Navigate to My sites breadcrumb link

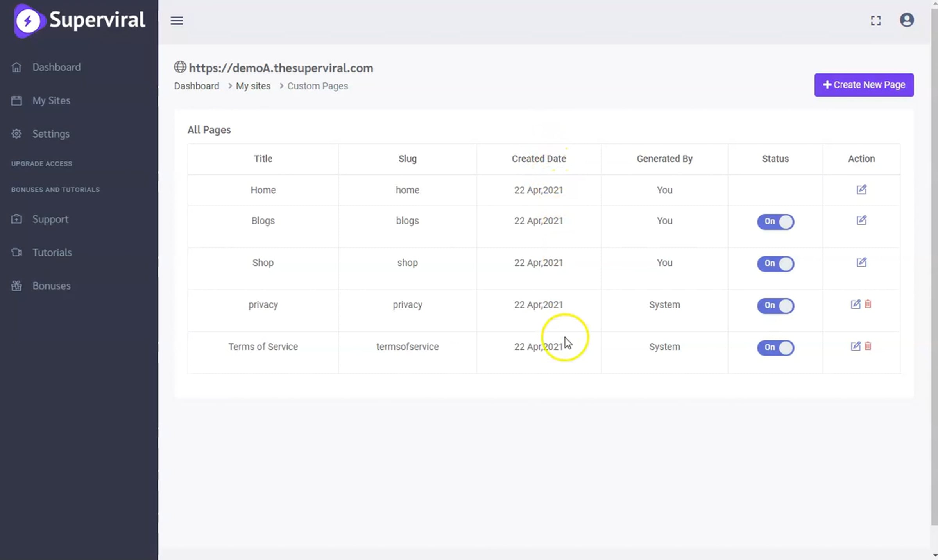(x=253, y=86)
